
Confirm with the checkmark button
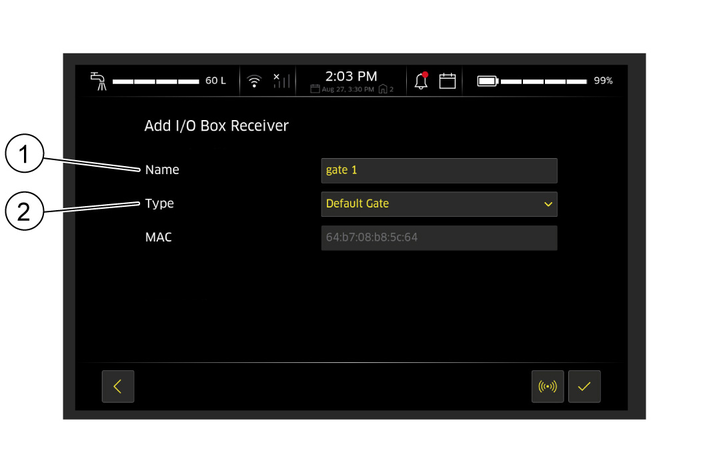click(584, 387)
